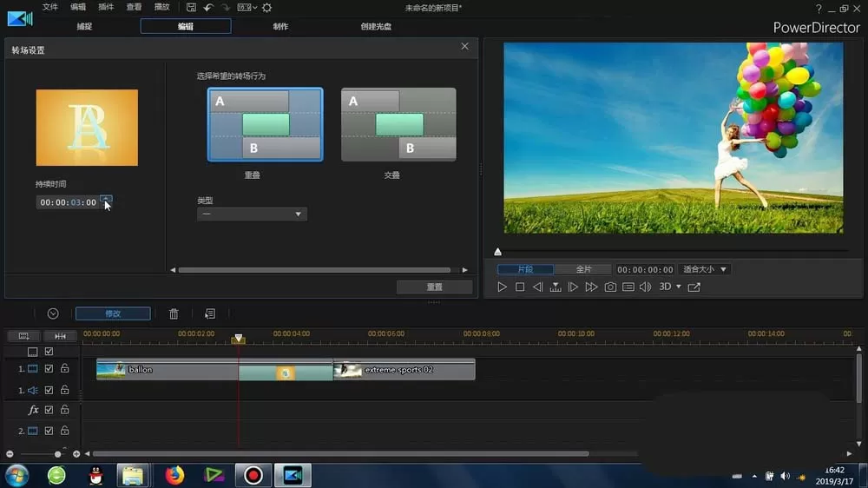Screen dimensions: 868x488
Task: Click the transition preview thumbnail
Action: pyautogui.click(x=87, y=128)
